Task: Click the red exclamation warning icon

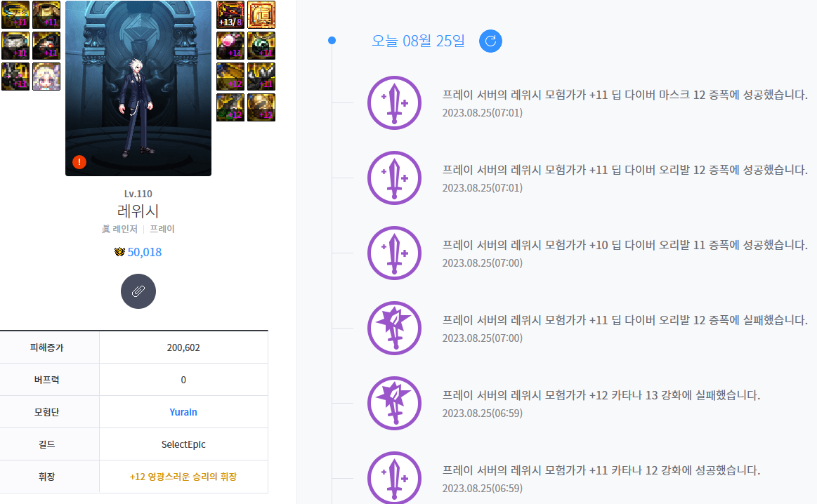Action: tap(79, 162)
